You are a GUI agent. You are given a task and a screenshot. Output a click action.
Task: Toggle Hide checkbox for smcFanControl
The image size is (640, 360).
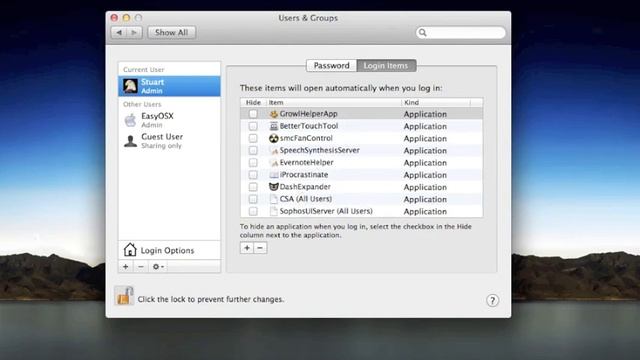[x=253, y=138]
